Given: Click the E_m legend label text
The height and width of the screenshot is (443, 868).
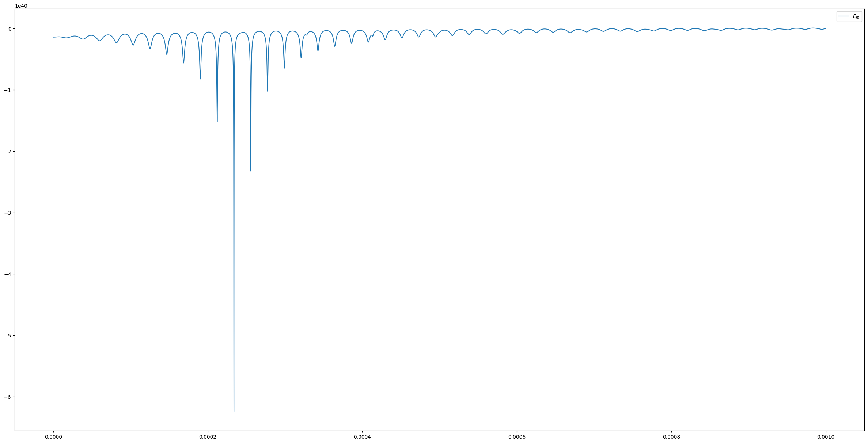Looking at the screenshot, I should pyautogui.click(x=856, y=16).
